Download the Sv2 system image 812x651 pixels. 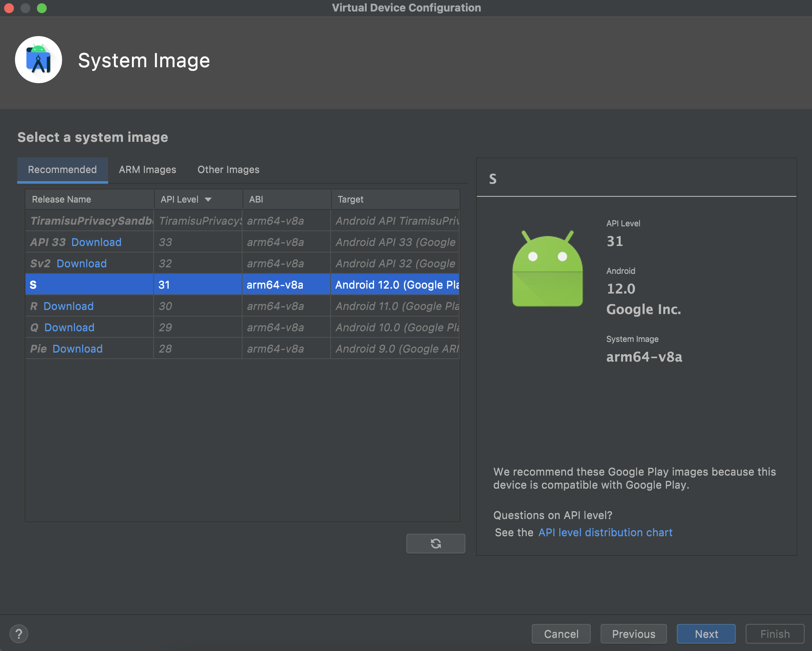click(82, 264)
